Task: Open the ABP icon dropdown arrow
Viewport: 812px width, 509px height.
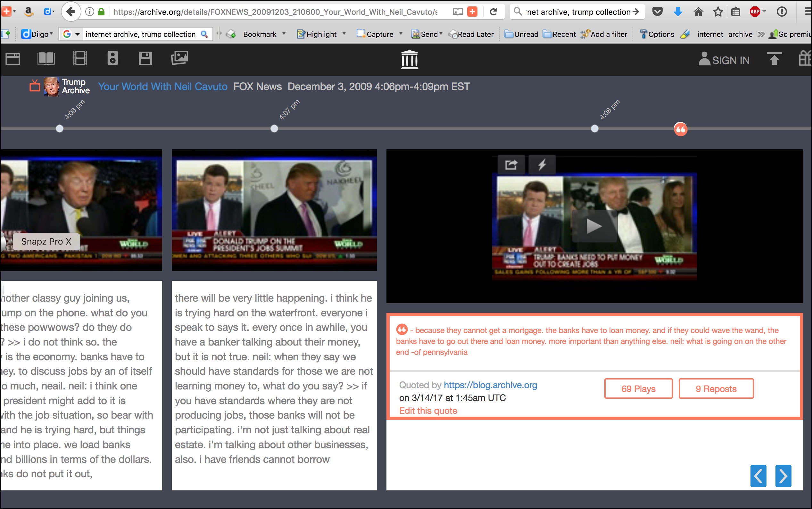Action: click(764, 12)
